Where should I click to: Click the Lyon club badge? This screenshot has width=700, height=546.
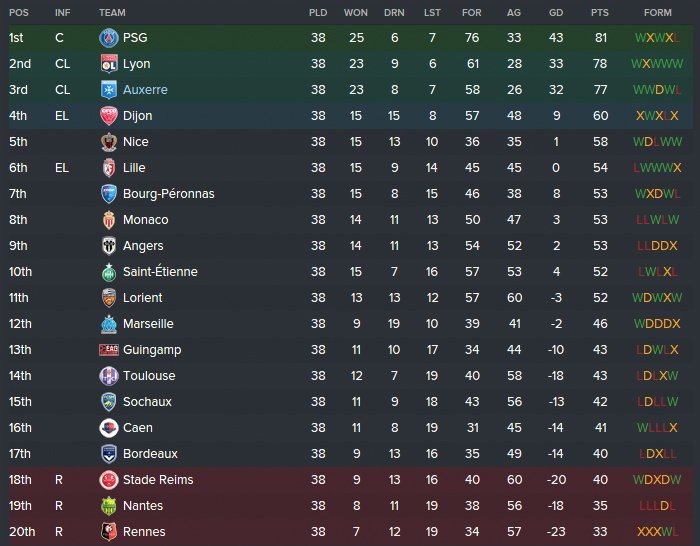(108, 64)
